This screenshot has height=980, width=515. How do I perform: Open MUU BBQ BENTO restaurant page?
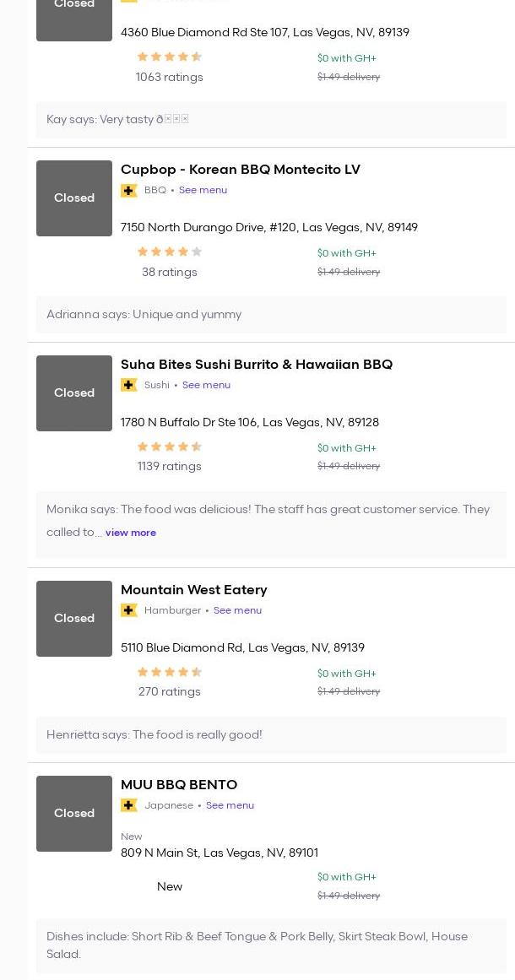click(179, 785)
